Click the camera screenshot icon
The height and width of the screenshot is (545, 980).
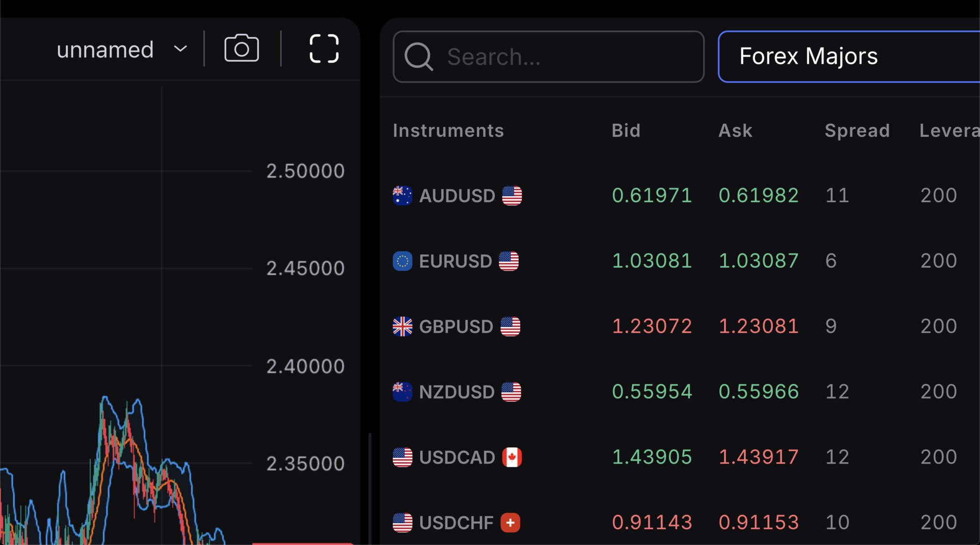(x=241, y=47)
